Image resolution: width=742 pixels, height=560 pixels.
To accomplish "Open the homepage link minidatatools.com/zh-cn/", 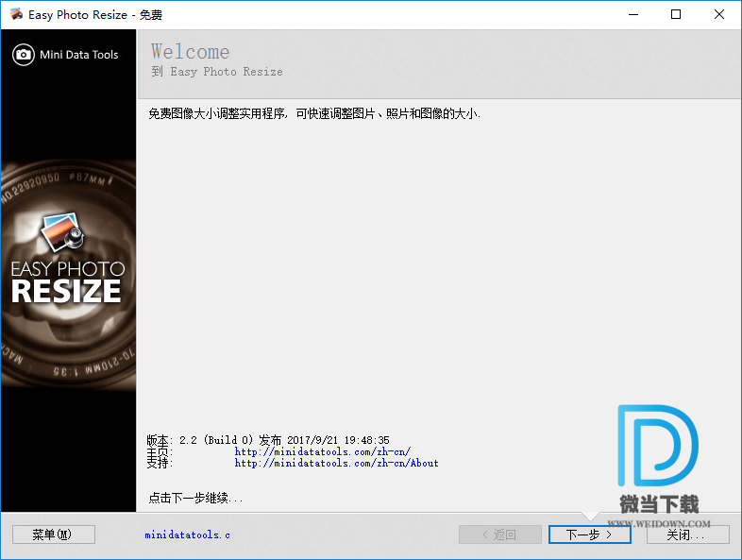I will click(323, 451).
